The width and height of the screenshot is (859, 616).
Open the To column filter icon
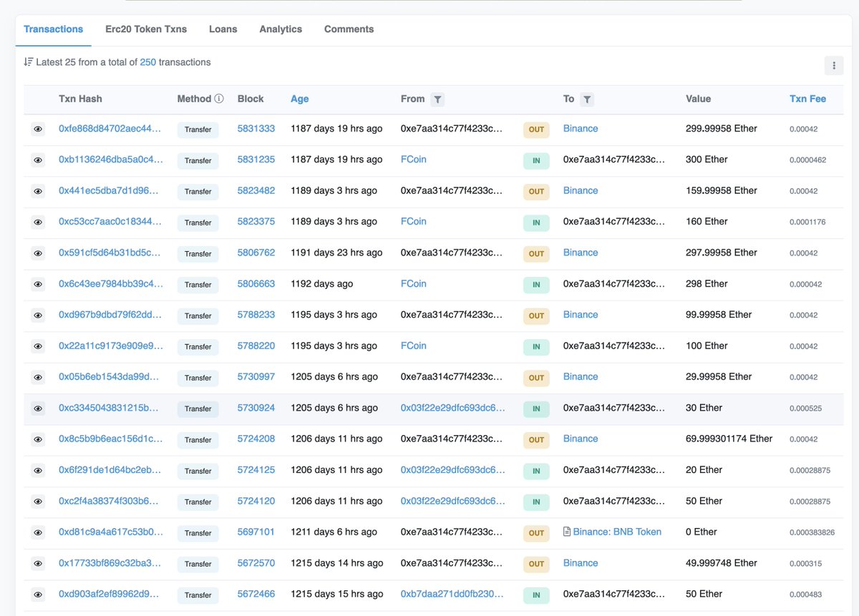587,99
